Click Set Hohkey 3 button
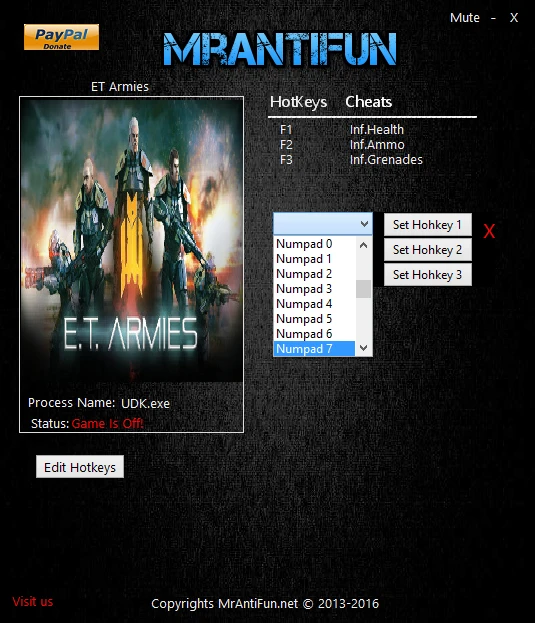 click(428, 275)
